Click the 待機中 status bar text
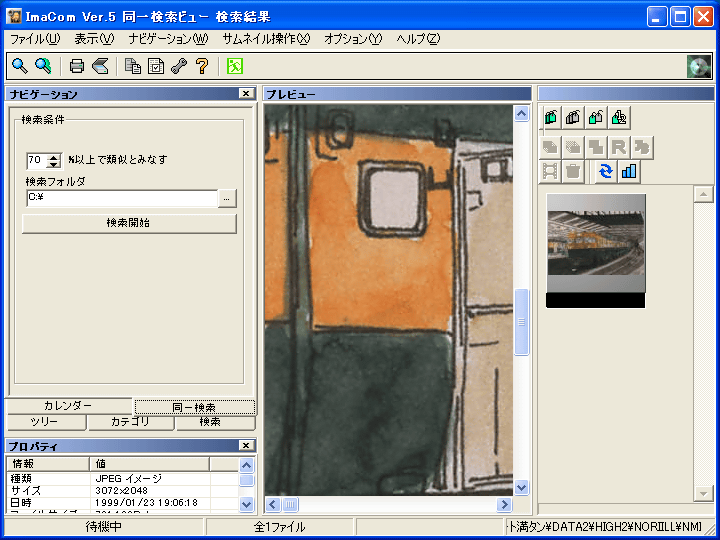The width and height of the screenshot is (720, 540). (104, 527)
